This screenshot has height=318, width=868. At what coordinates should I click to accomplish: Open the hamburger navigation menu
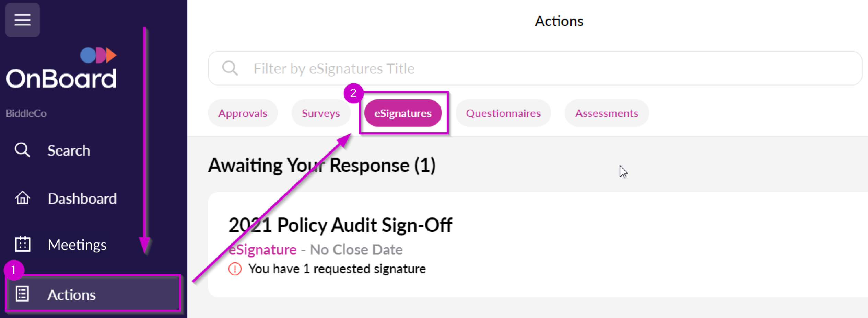point(22,20)
